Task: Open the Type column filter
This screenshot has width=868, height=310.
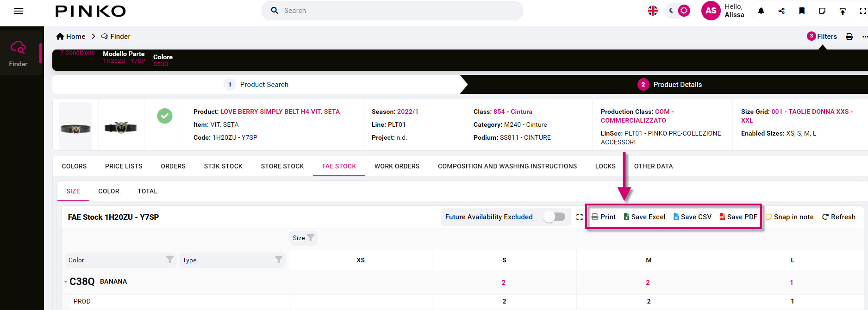Action: point(279,260)
